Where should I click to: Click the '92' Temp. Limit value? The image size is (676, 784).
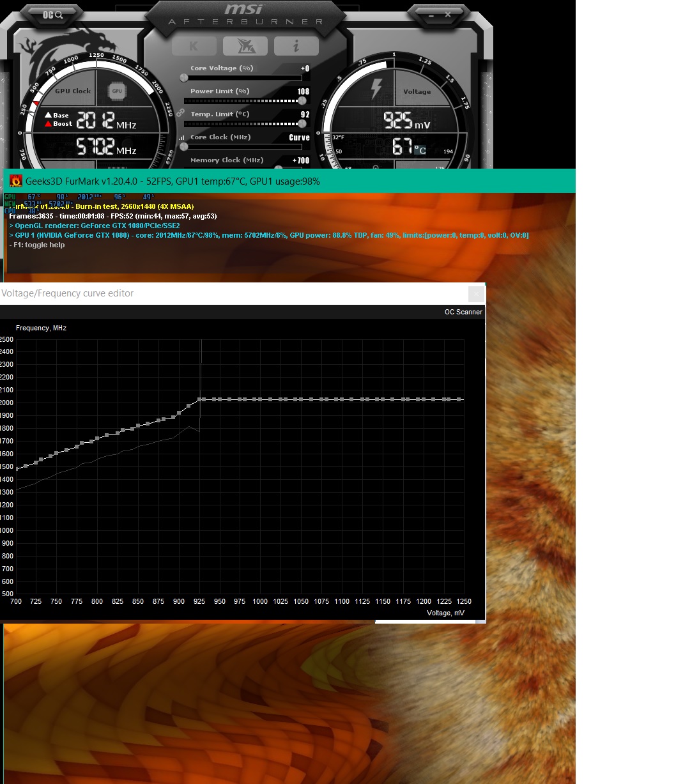click(x=305, y=114)
